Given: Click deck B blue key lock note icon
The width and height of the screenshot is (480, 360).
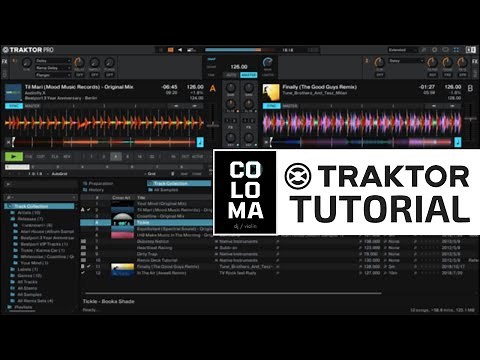Looking at the screenshot, I should 458,142.
